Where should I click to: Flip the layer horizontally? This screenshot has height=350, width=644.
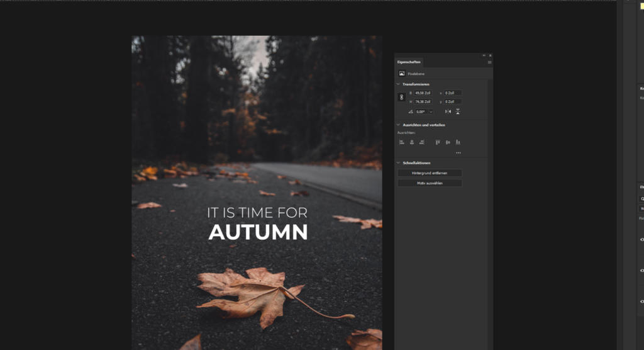(448, 111)
